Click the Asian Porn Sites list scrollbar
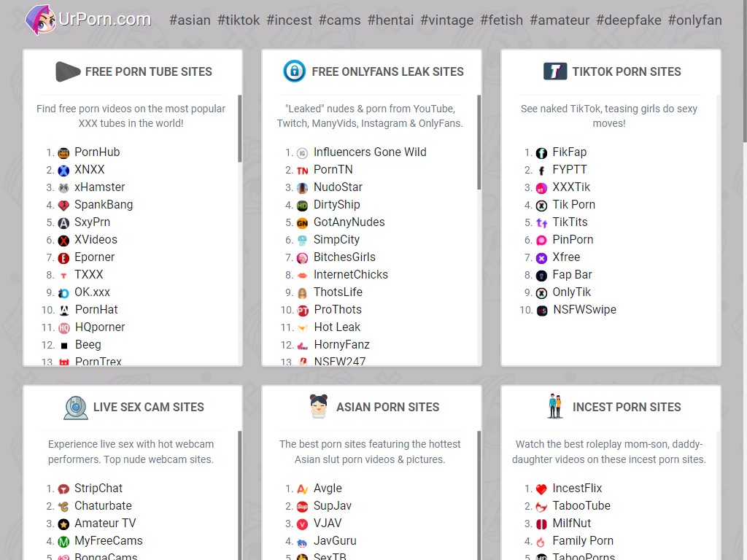Viewport: 747px width, 560px height. 479,495
